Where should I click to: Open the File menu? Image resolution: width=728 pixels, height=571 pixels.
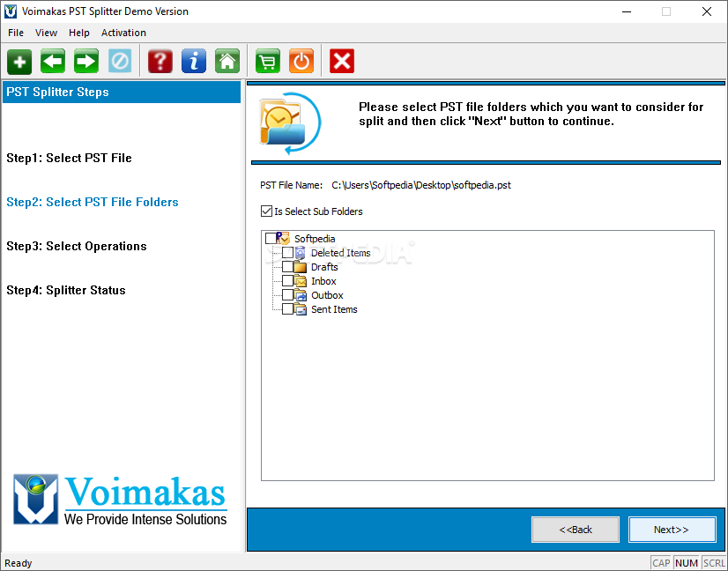point(16,33)
